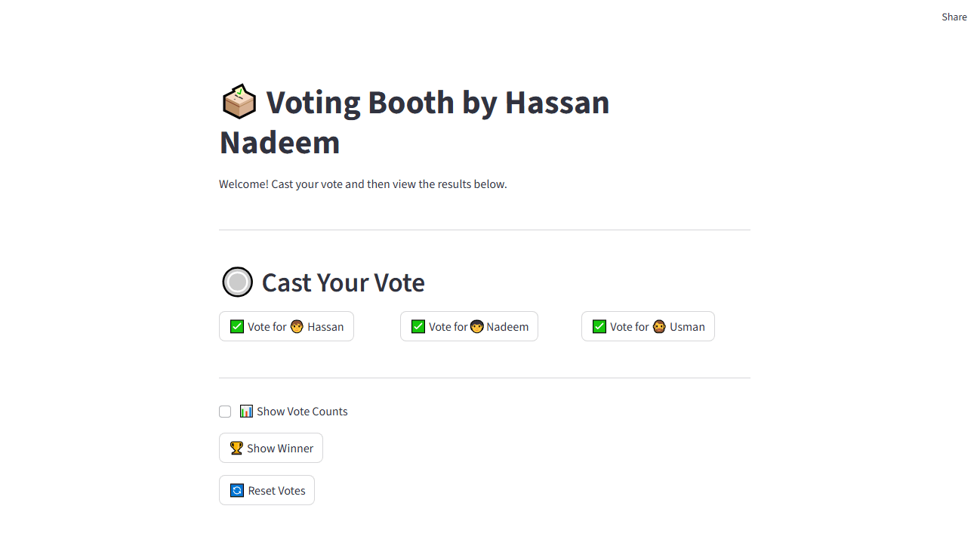Click the gray circle icon beside Cast Your Vote
Viewport: 980px width, 549px height.
pos(237,282)
